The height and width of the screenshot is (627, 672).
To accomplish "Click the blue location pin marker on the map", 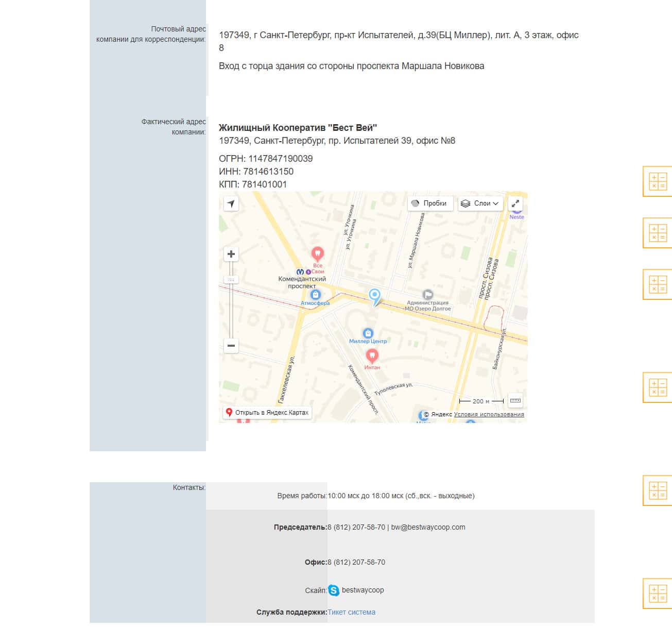I will (x=375, y=296).
